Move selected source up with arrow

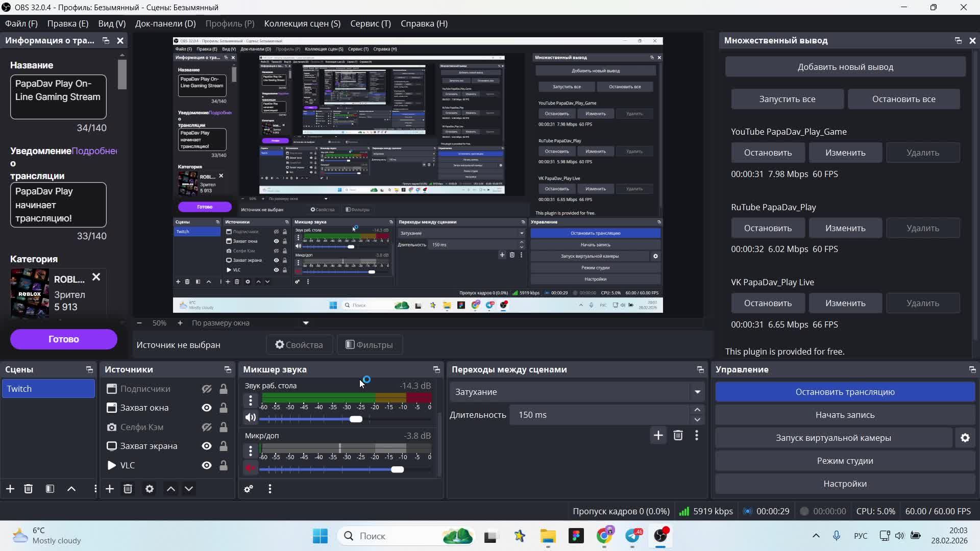pos(171,489)
